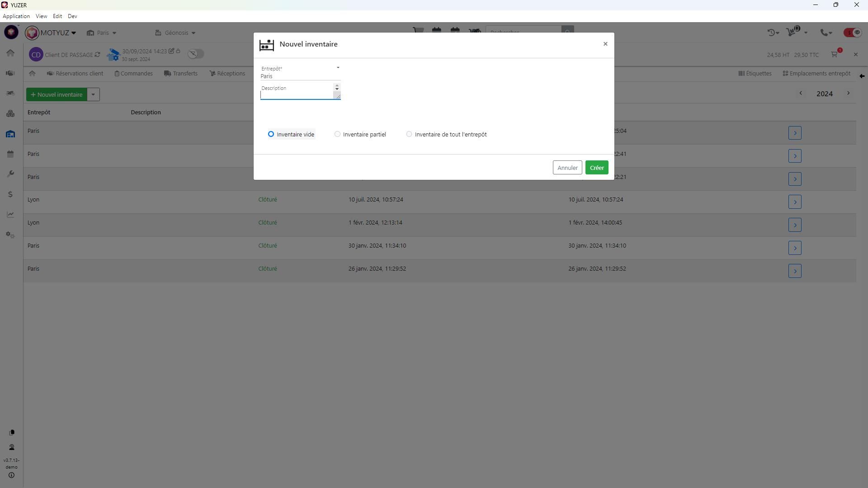The height and width of the screenshot is (488, 868).
Task: Expand the Géonosis dropdown in header
Action: (x=175, y=33)
